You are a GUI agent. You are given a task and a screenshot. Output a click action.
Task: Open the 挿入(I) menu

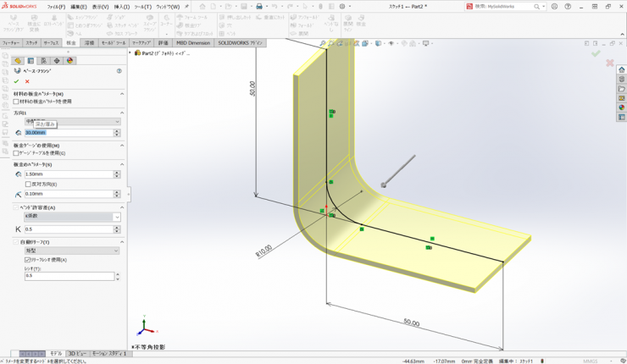tap(122, 6)
